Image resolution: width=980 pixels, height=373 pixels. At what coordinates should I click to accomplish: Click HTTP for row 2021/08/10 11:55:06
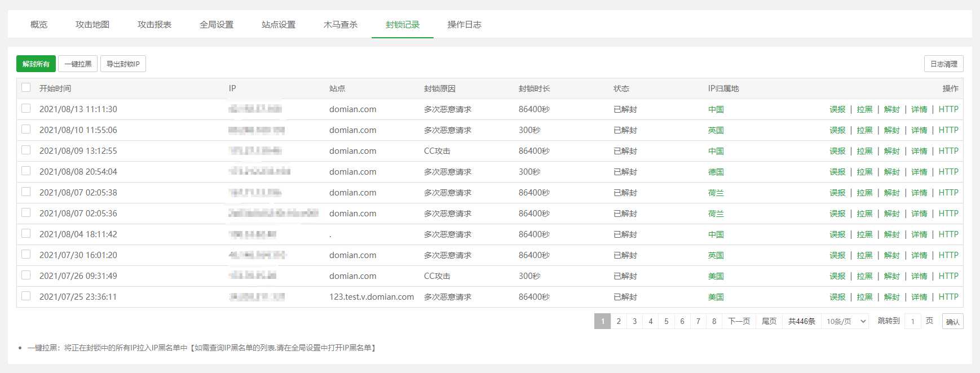coord(948,130)
